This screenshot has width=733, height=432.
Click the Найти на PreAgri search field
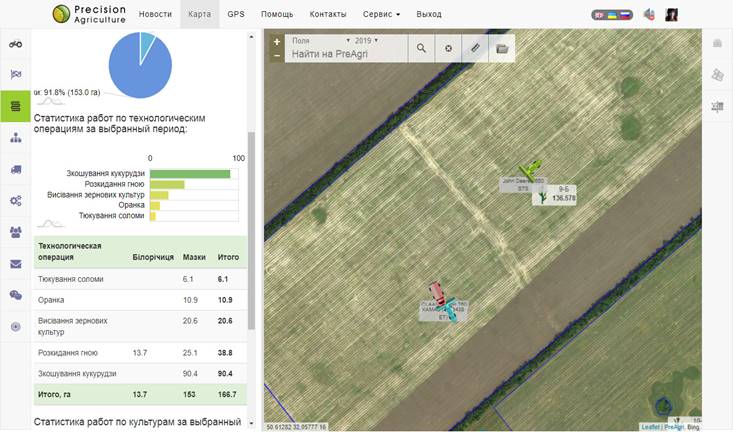click(x=345, y=54)
